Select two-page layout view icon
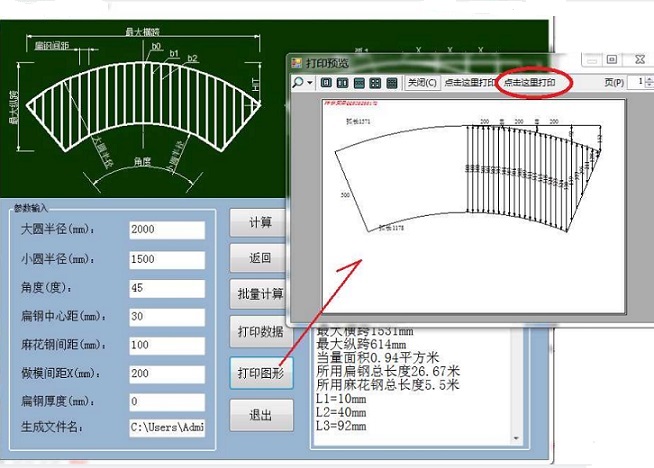This screenshot has height=468, width=654. pos(343,83)
